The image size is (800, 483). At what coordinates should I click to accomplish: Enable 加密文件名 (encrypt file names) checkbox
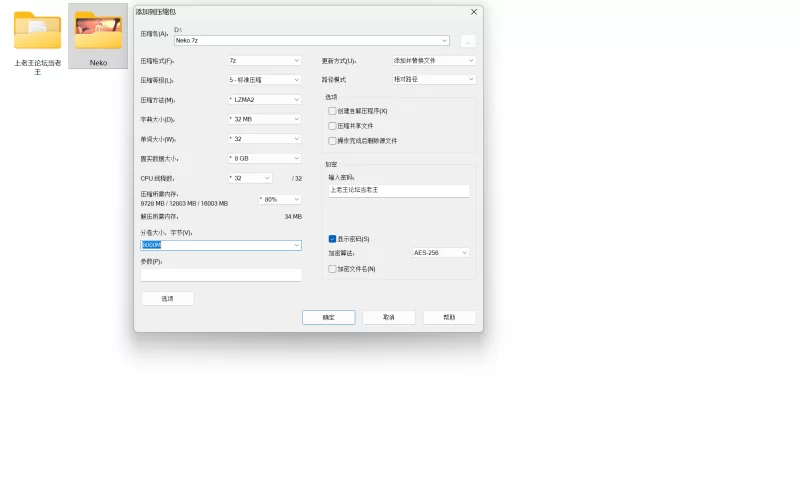click(x=333, y=269)
